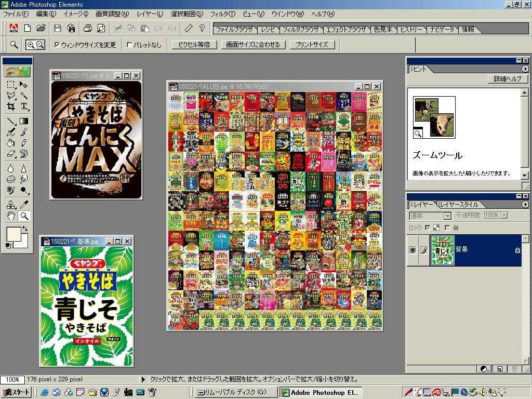The height and width of the screenshot is (399, 532).
Task: Select the Pencil tool
Action: pos(23,143)
